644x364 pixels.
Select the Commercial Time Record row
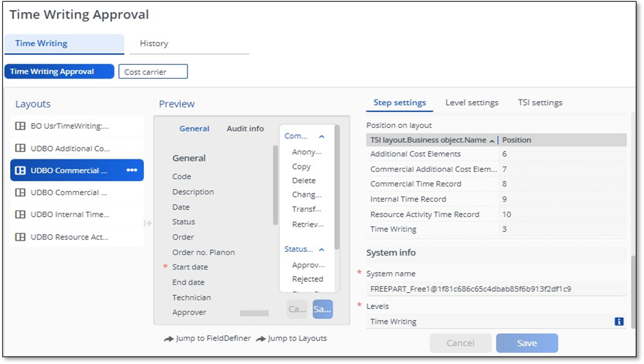(496, 184)
